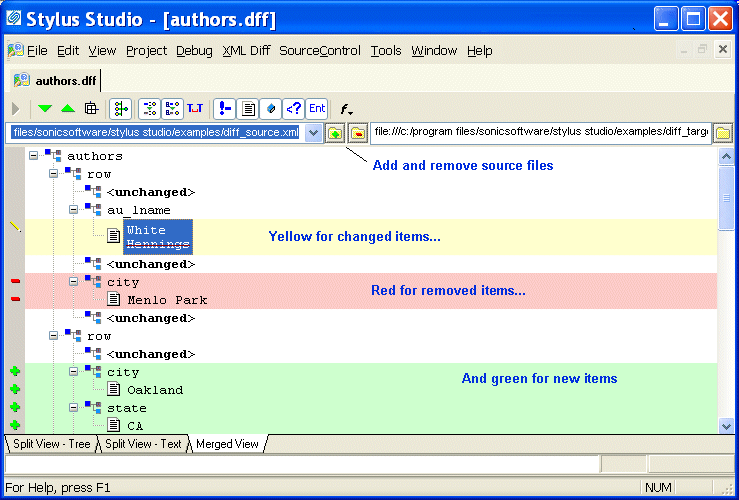
Task: Select the au_lname tree node
Action: (x=139, y=210)
